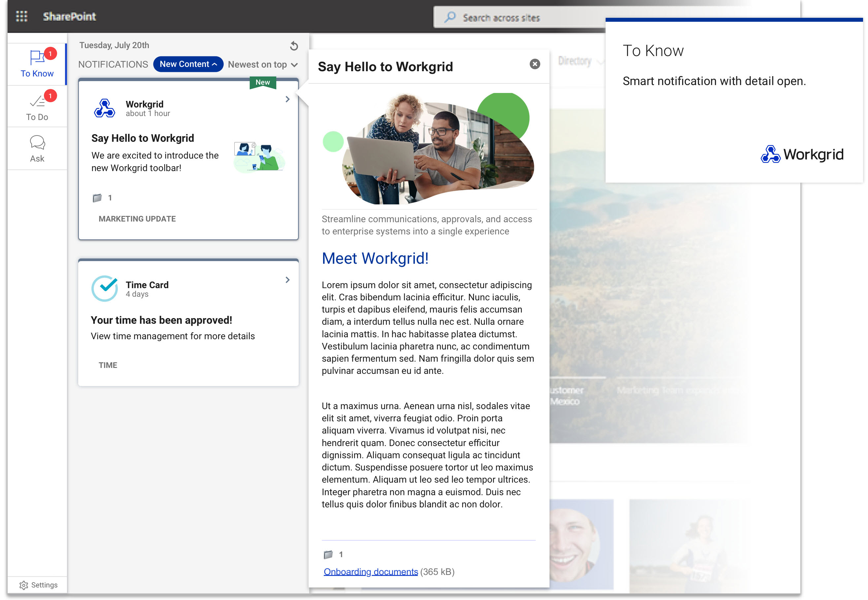Open the Newest on top sort dropdown
868x600 pixels.
pyautogui.click(x=262, y=64)
